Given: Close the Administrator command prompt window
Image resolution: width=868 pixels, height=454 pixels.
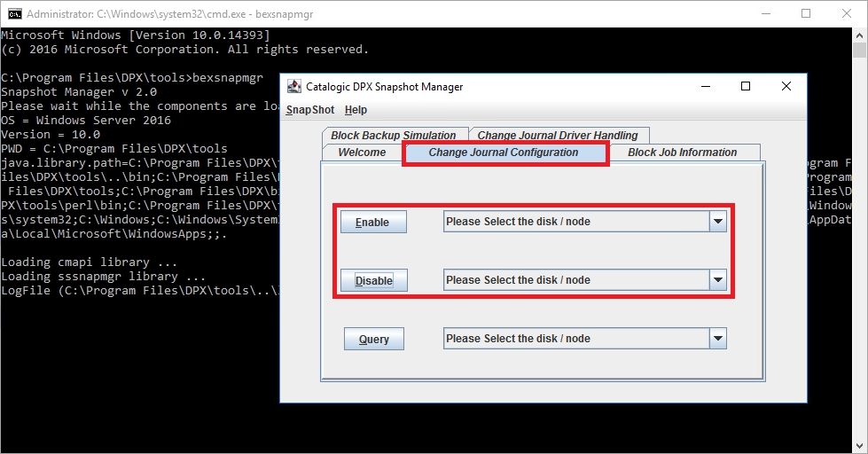Looking at the screenshot, I should 846,14.
